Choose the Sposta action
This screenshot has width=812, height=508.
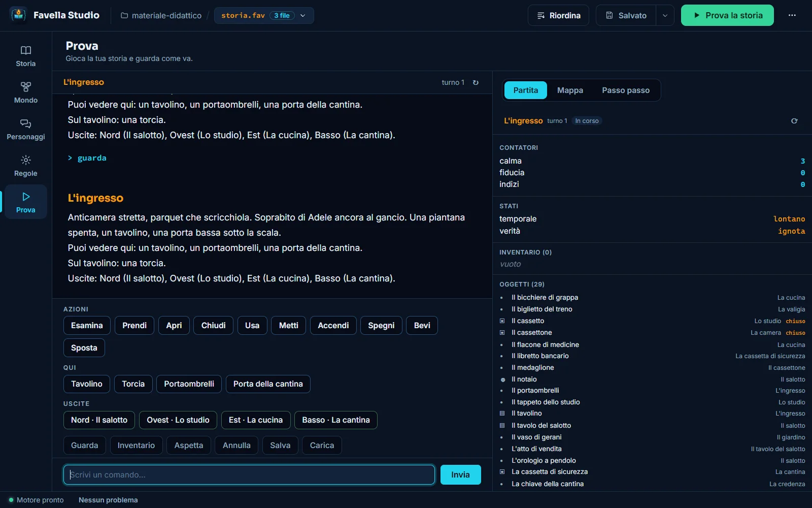point(84,347)
